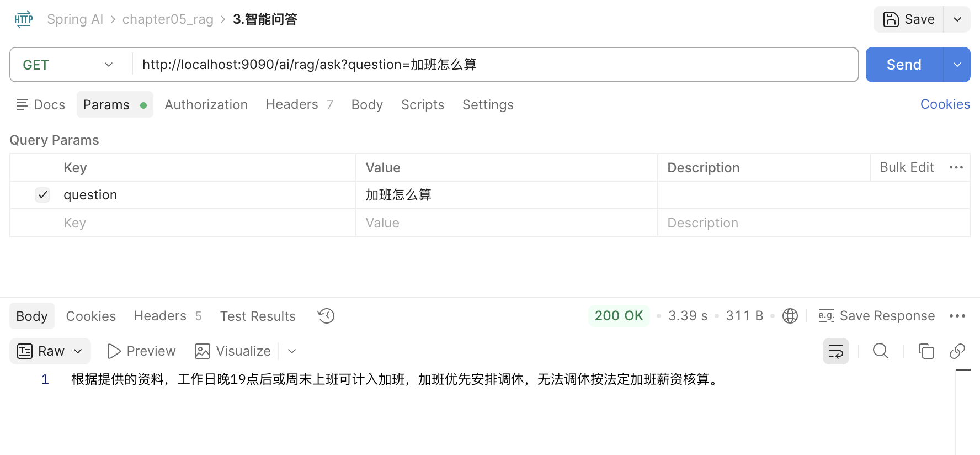This screenshot has height=455, width=980.
Task: Click the network globe icon
Action: [x=790, y=316]
